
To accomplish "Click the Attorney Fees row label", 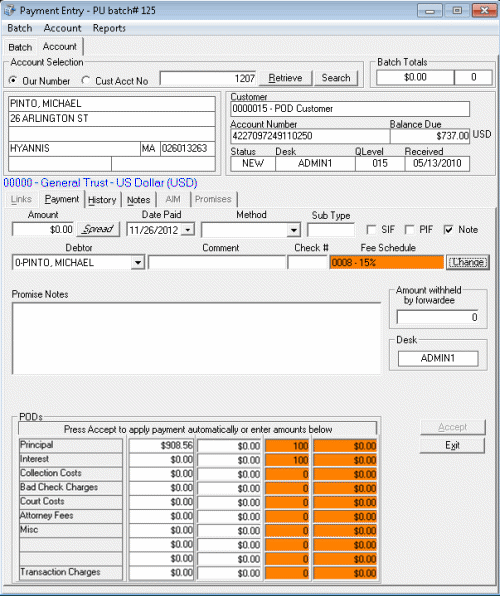I will (x=71, y=516).
